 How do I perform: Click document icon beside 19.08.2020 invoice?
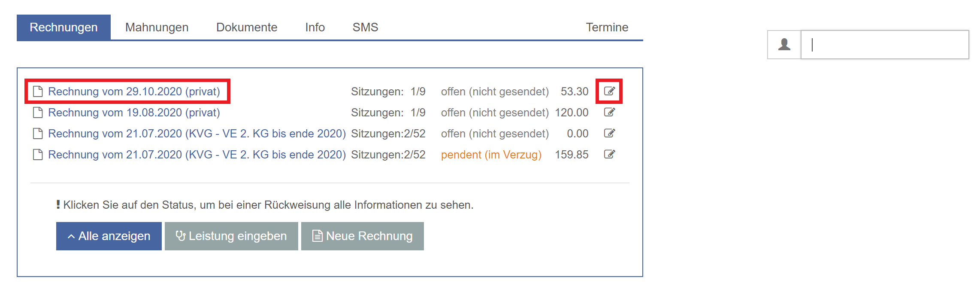coord(38,113)
